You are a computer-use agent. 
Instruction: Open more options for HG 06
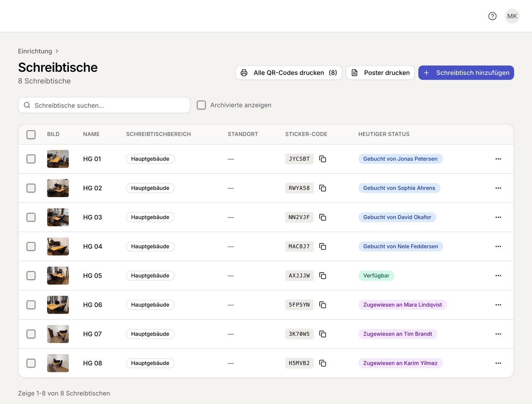(x=498, y=305)
